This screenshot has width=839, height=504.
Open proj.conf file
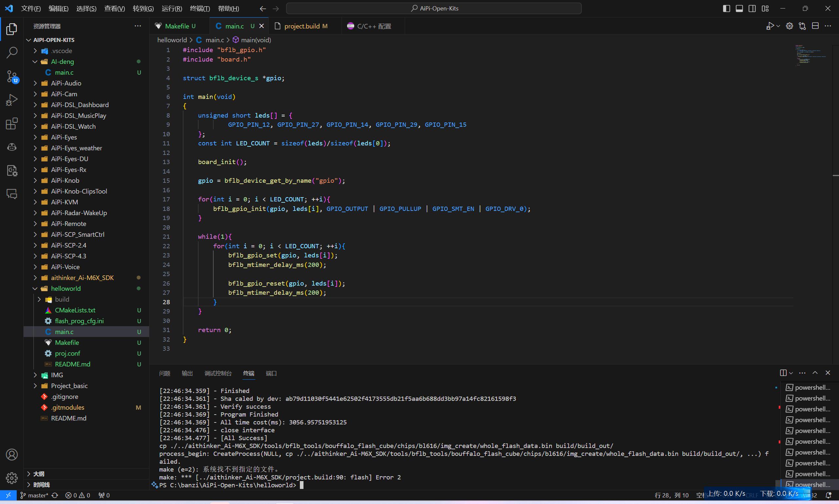click(x=68, y=353)
